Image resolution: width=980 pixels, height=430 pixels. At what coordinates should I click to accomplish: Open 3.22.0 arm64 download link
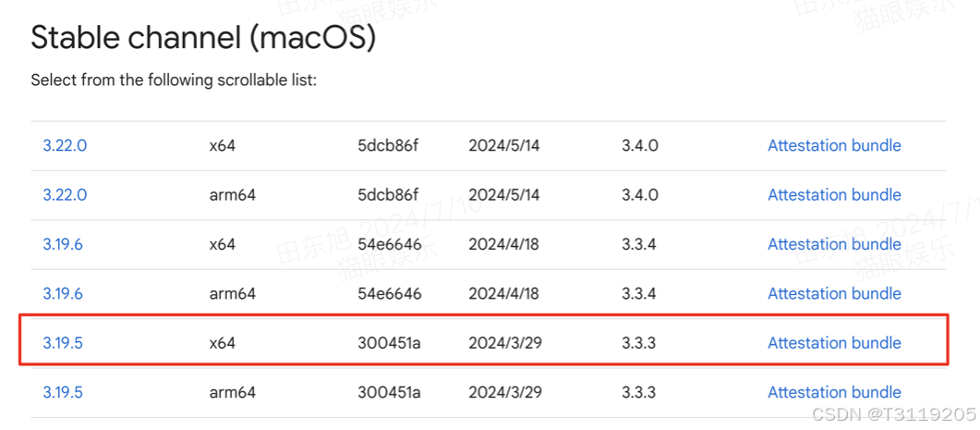coord(65,195)
